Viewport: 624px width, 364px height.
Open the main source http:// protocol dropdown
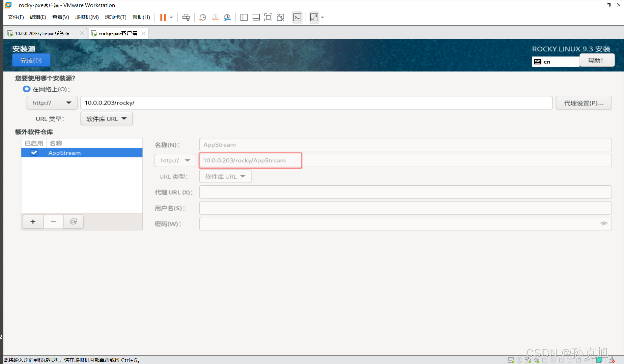tap(52, 103)
